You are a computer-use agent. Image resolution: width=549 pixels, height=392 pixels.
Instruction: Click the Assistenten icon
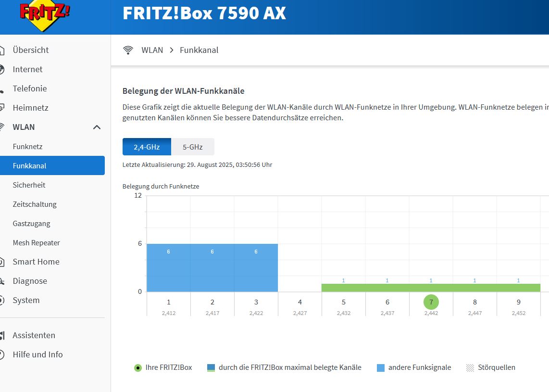(x=2, y=335)
